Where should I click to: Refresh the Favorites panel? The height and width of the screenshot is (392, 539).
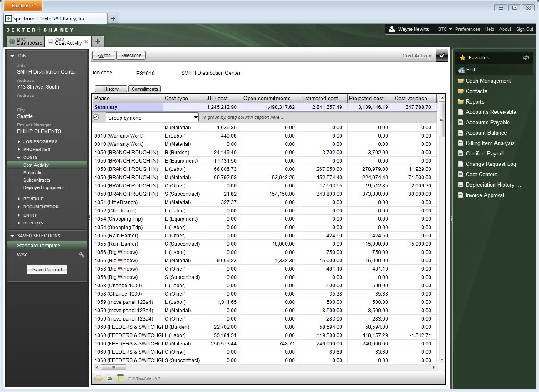526,58
